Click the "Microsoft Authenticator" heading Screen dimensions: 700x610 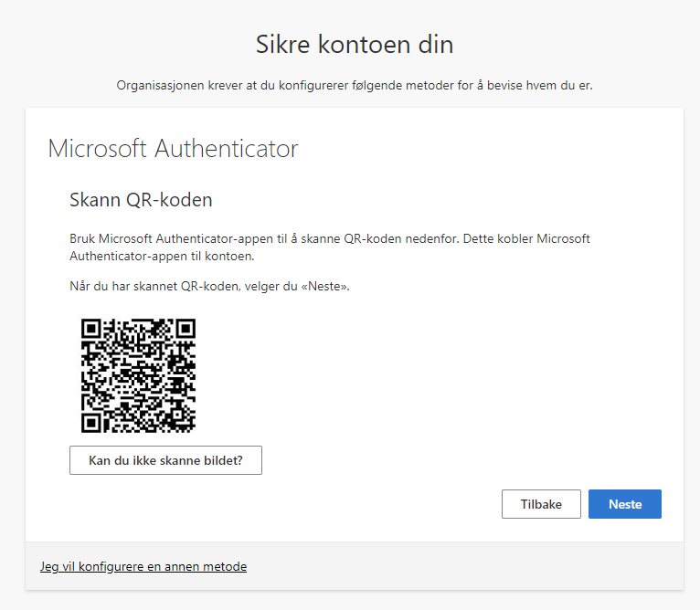coord(173,149)
